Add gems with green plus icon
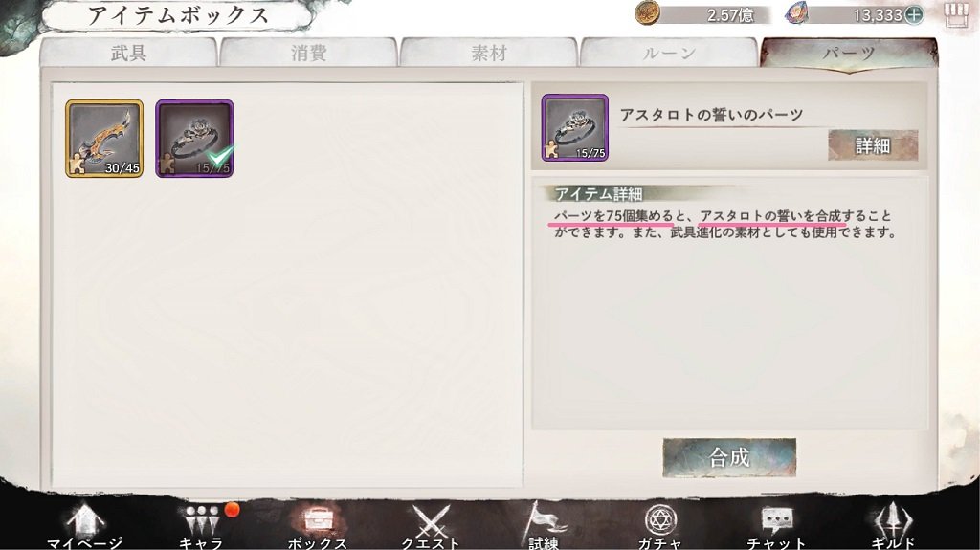The image size is (980, 550). coord(914,15)
